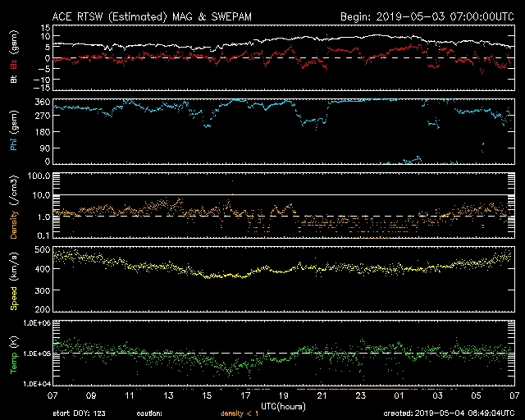Select the Temp (K) axis label

click(x=13, y=353)
